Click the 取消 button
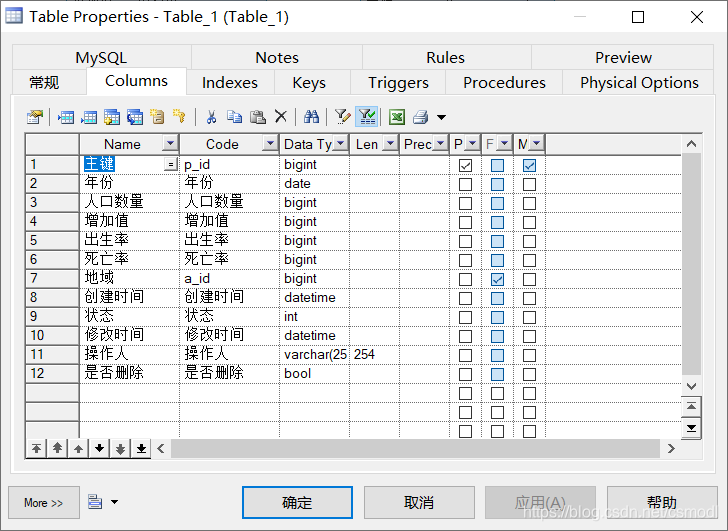 pyautogui.click(x=419, y=502)
